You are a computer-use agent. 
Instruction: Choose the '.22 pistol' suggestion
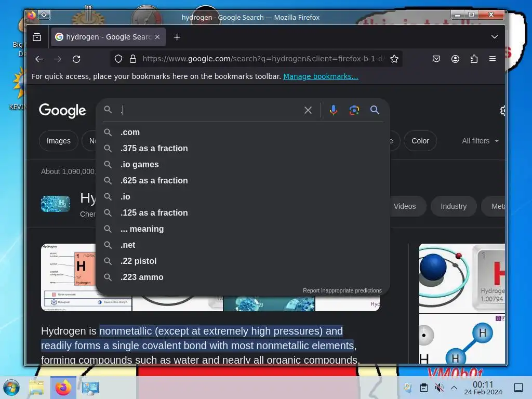[243, 261]
